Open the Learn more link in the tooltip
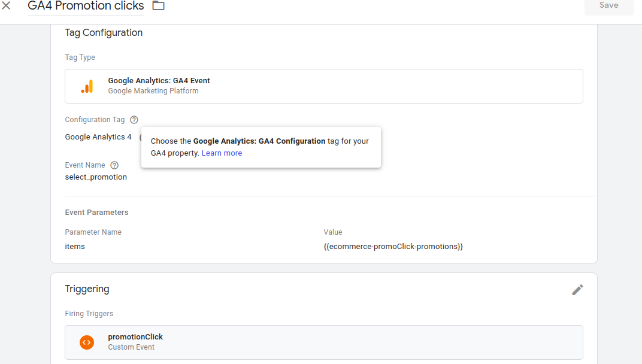642x364 pixels. pyautogui.click(x=222, y=153)
